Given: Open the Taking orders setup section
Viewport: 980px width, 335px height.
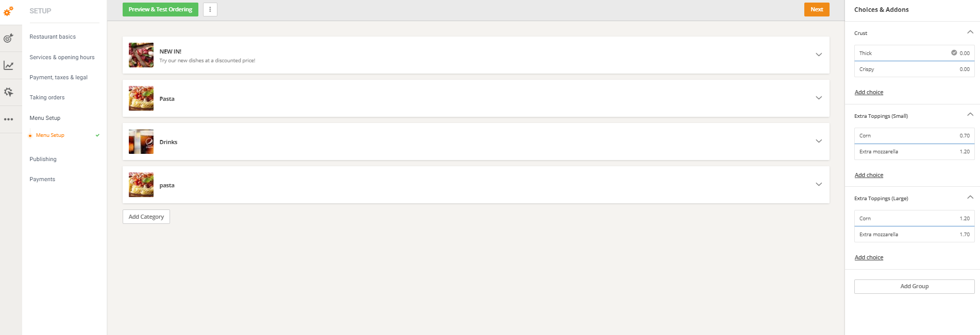Looking at the screenshot, I should 47,97.
